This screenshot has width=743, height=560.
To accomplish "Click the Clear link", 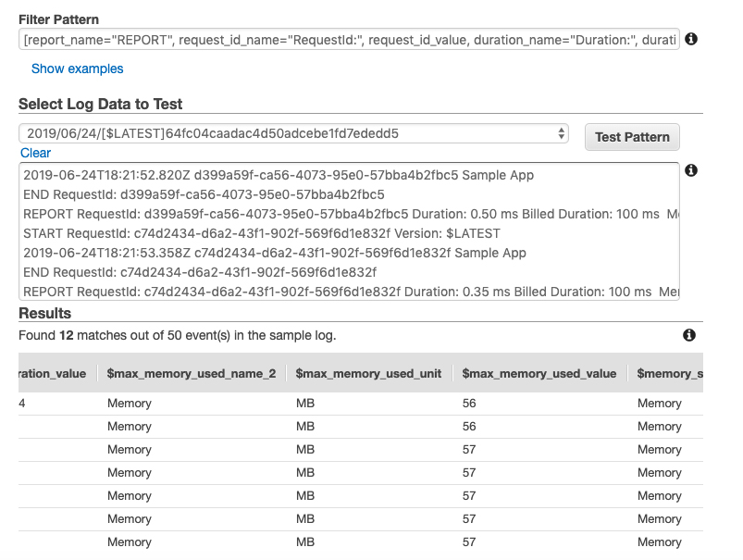I will click(x=35, y=153).
